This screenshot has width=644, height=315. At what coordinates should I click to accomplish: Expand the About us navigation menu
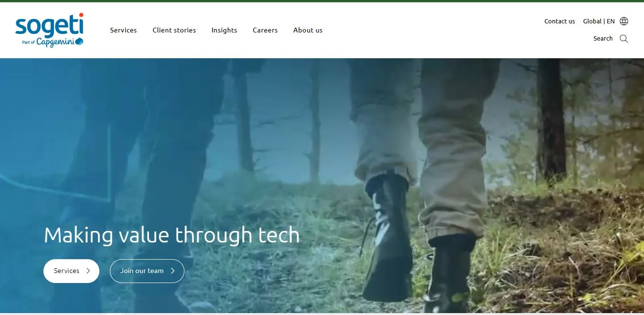tap(308, 30)
